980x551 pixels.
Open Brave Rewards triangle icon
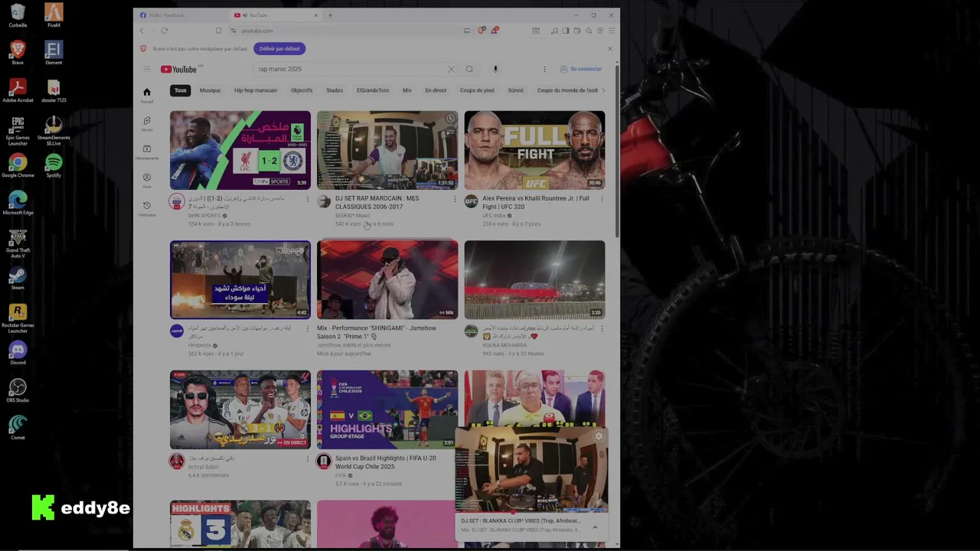(x=495, y=31)
